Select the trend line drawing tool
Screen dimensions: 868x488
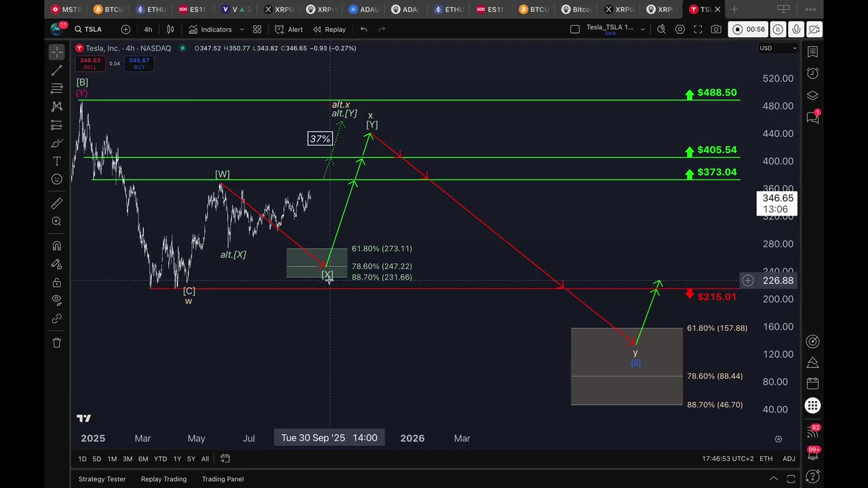pos(57,70)
